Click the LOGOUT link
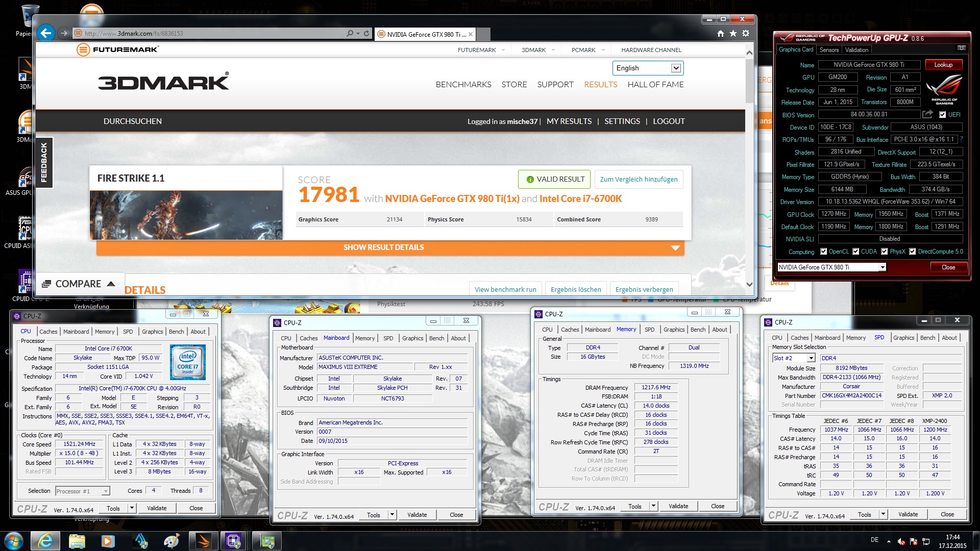The image size is (980, 551). pyautogui.click(x=669, y=121)
